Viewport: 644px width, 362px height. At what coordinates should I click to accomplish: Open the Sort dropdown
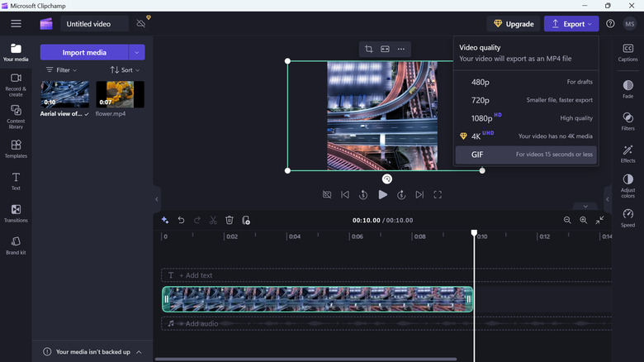(x=125, y=70)
